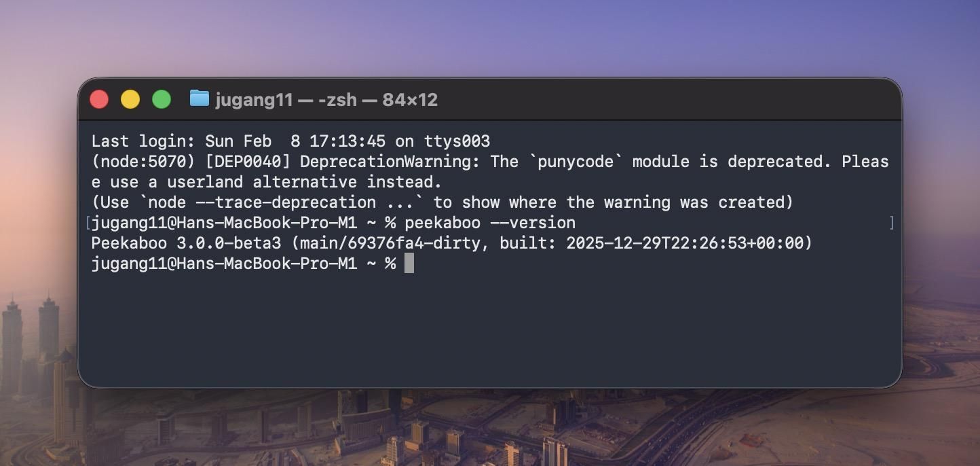The width and height of the screenshot is (980, 466).
Task: Zoom the Terminal window with green button
Action: click(x=162, y=99)
